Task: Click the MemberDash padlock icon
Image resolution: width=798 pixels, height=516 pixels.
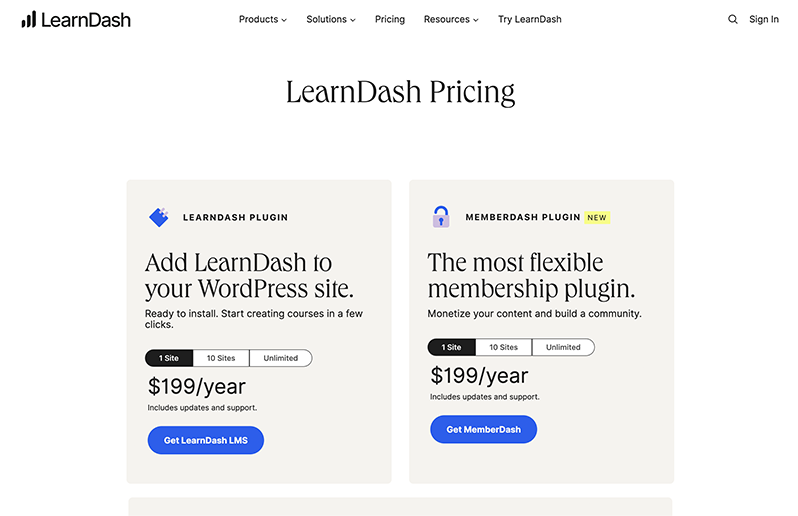Action: [441, 217]
